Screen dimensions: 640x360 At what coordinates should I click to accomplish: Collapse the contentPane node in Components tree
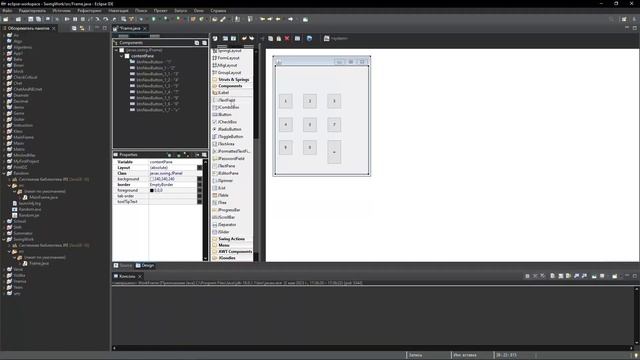tap(121, 56)
